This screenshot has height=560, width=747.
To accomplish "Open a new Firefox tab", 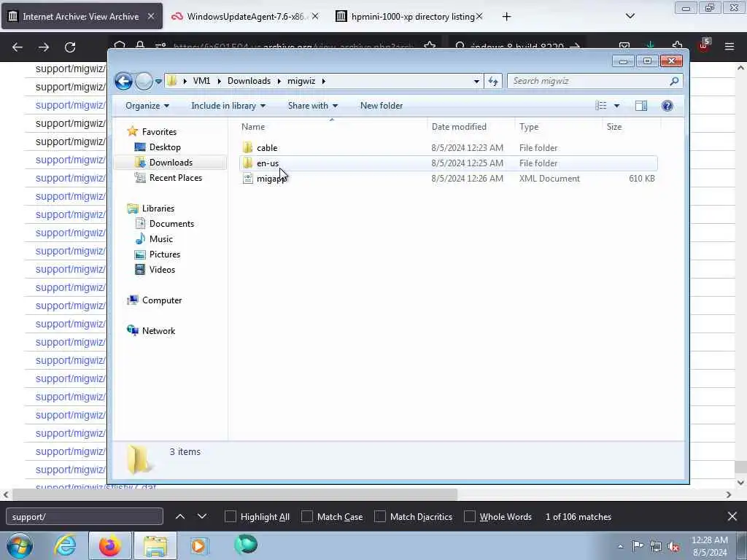I will click(x=506, y=17).
